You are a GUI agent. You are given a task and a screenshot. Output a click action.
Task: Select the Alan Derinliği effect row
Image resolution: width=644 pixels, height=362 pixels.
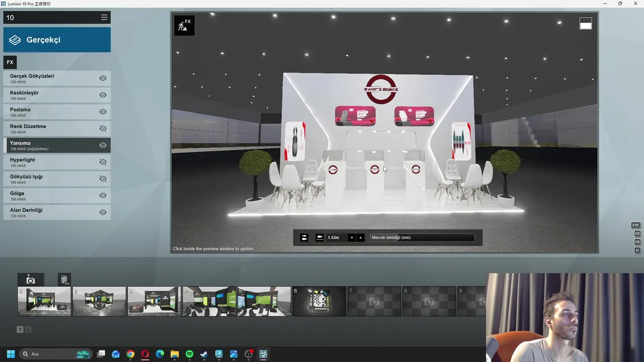57,212
